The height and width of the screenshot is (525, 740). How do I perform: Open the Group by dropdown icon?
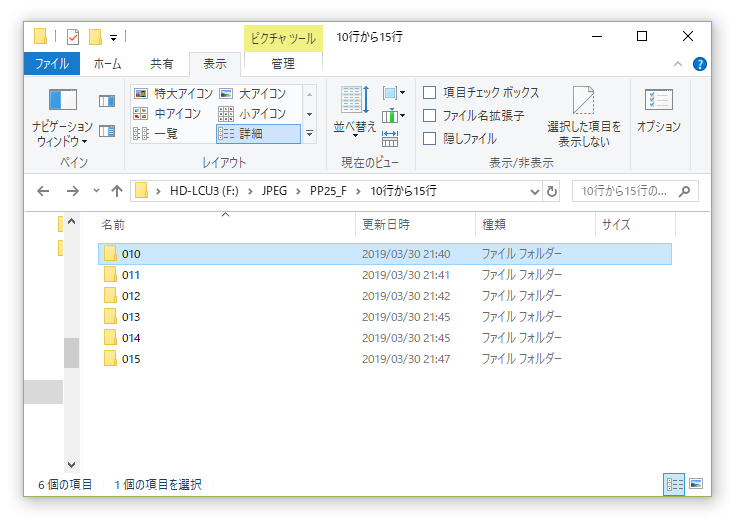[x=394, y=93]
